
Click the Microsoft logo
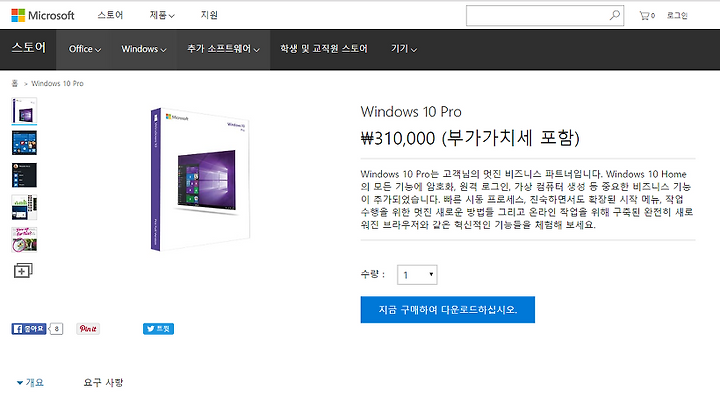click(x=43, y=15)
